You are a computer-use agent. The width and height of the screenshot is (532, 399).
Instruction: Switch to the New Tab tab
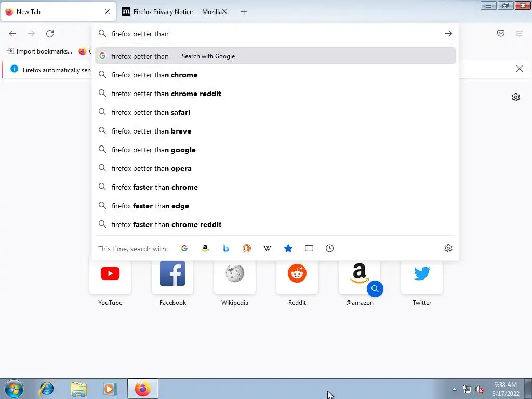point(58,12)
